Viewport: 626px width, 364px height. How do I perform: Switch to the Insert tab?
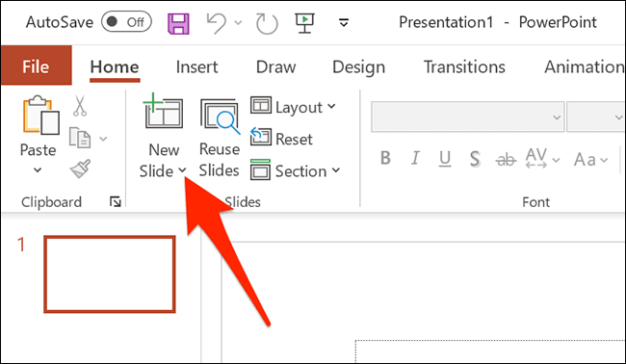[196, 67]
